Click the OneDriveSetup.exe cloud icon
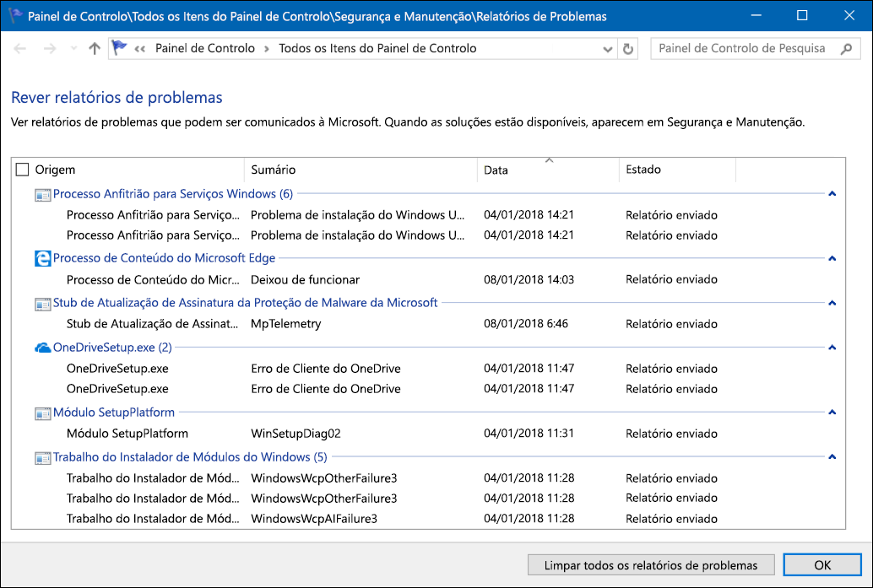Viewport: 873px width, 588px height. click(x=43, y=348)
